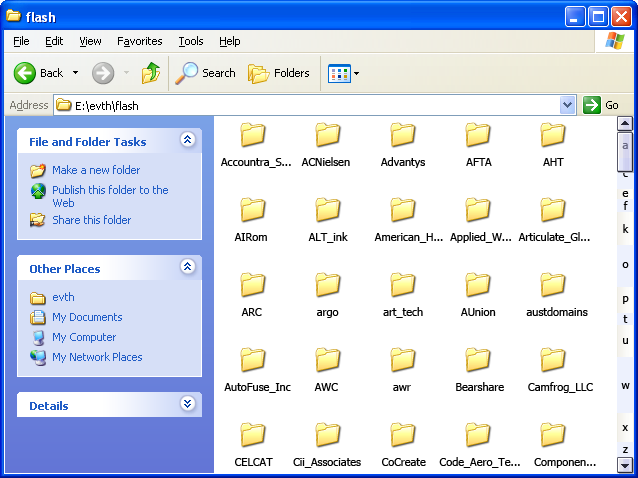Click Make a new folder link
Screen dimensions: 638x478
pos(96,170)
